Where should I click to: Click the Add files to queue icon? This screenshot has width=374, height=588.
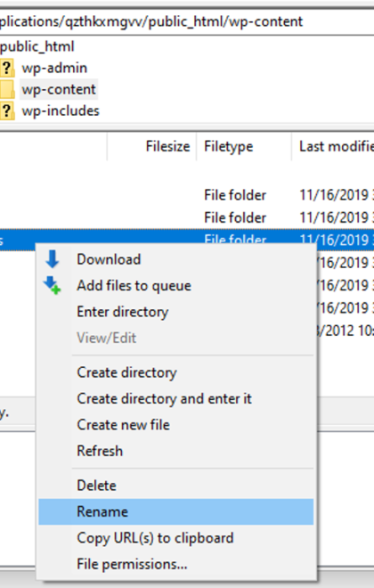(52, 285)
